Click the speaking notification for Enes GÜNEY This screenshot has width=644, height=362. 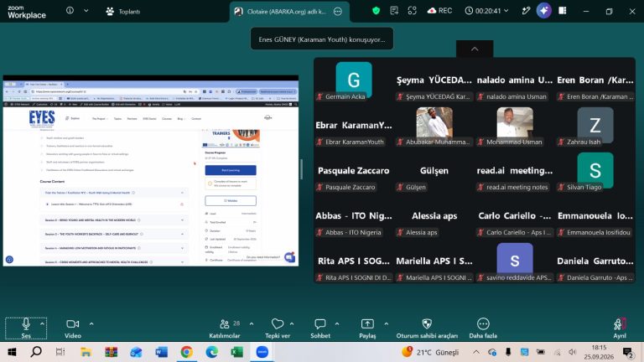pyautogui.click(x=322, y=39)
